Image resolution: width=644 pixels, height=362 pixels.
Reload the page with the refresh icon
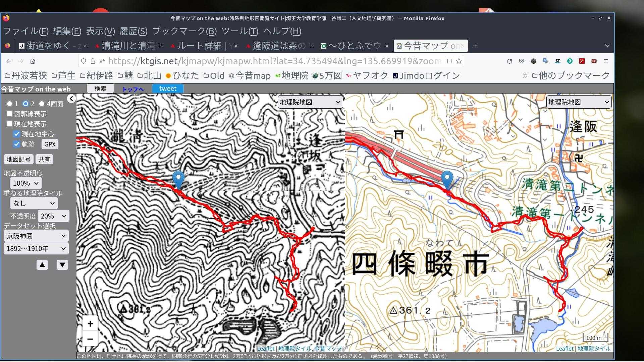click(509, 61)
